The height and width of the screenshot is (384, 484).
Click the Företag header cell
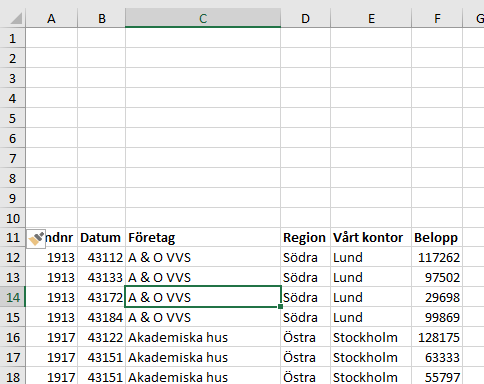[x=203, y=237]
